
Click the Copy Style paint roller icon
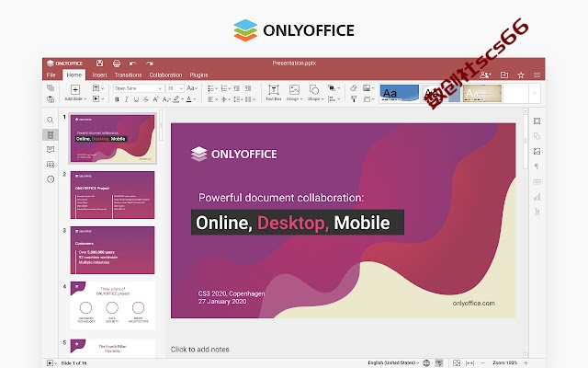pos(353,99)
